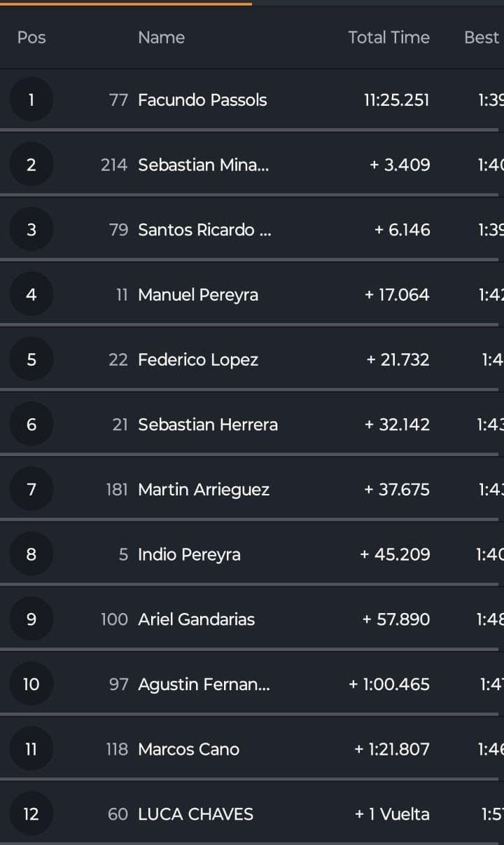Sort by Total Time column header

point(388,37)
